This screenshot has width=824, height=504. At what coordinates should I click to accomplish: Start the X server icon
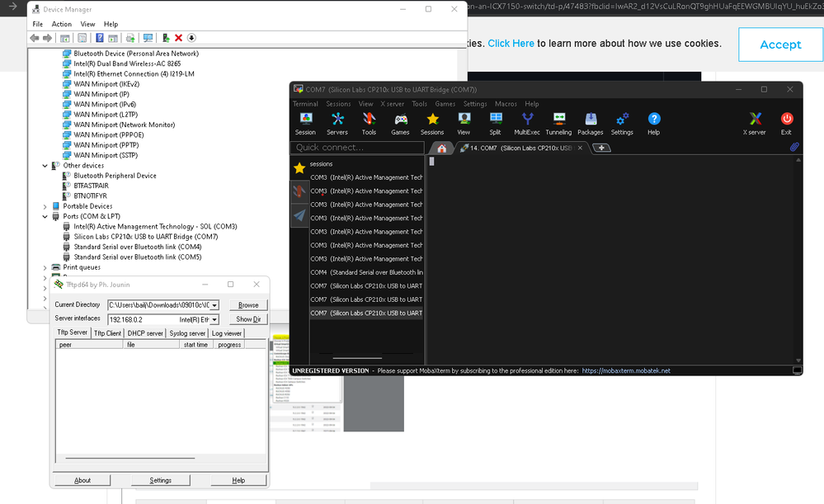tap(754, 123)
